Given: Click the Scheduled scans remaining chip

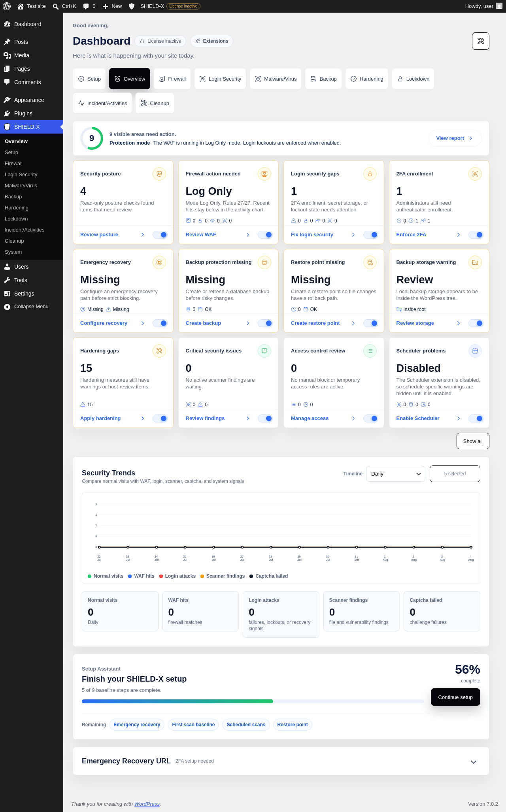Looking at the screenshot, I should click(x=246, y=725).
